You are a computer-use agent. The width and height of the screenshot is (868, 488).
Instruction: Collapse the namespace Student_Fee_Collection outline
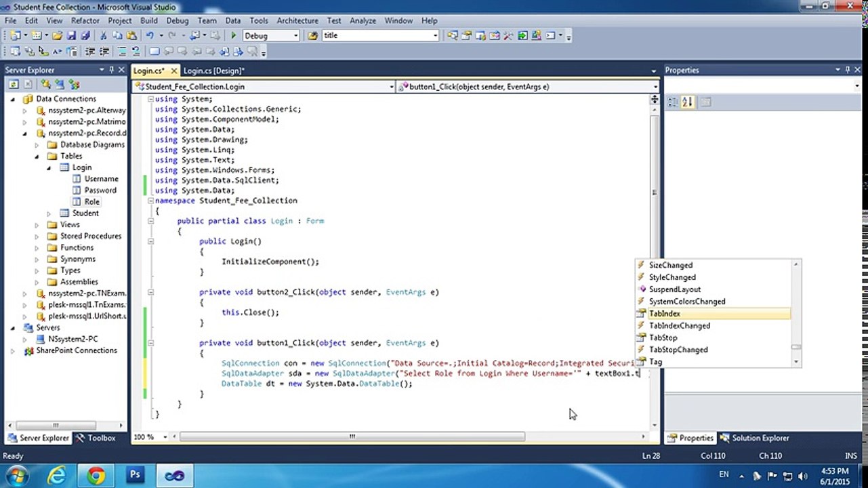[x=150, y=201]
